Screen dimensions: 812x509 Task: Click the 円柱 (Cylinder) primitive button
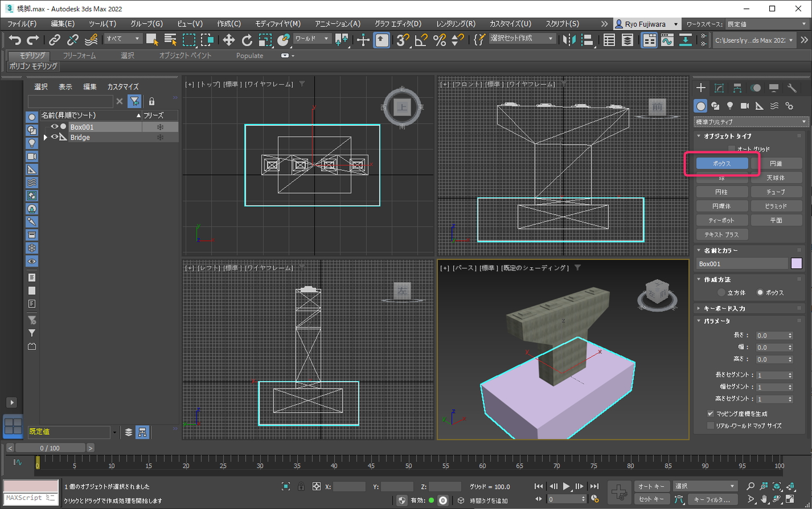(x=721, y=192)
